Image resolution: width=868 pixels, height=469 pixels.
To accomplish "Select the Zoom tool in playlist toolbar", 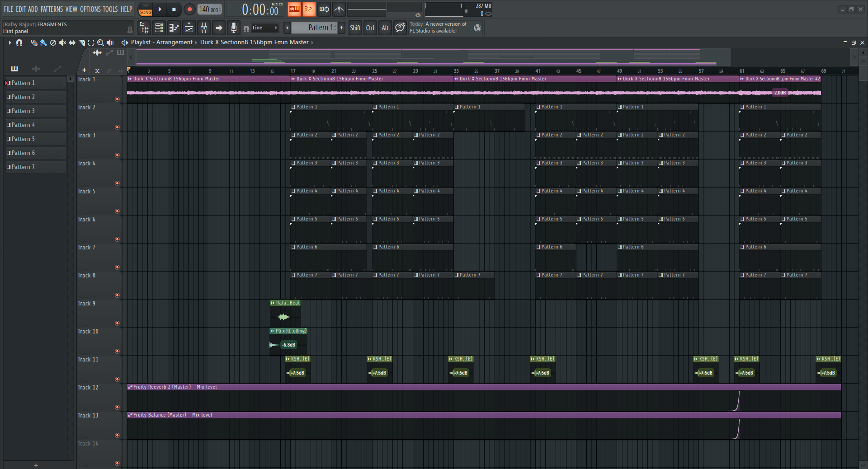I will [100, 42].
